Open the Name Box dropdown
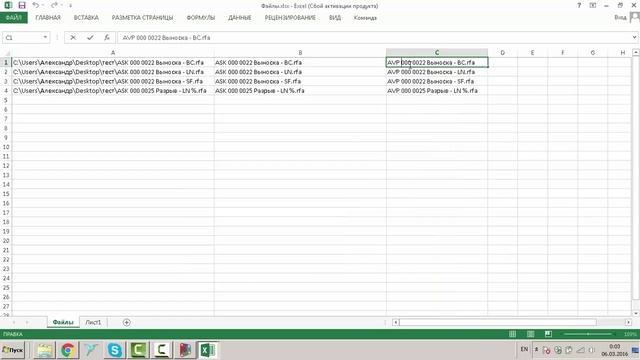This screenshot has height=360, width=640. pos(45,38)
